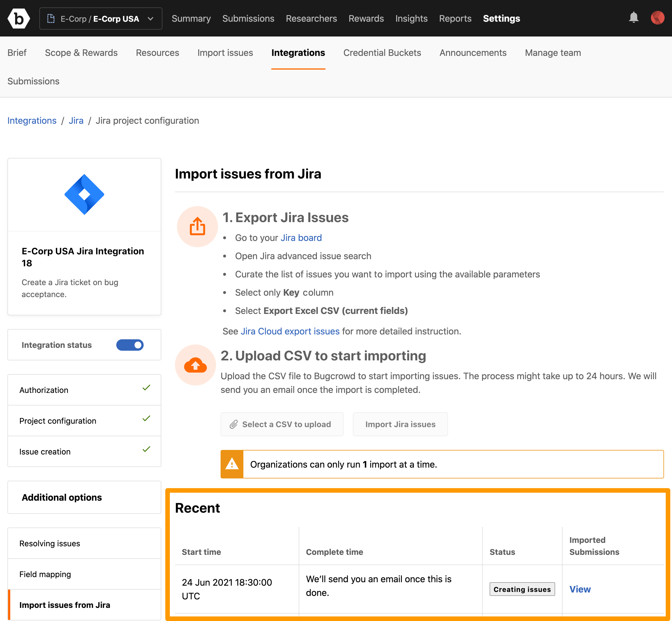Open the Import issues tab
The width and height of the screenshot is (672, 621).
click(225, 53)
